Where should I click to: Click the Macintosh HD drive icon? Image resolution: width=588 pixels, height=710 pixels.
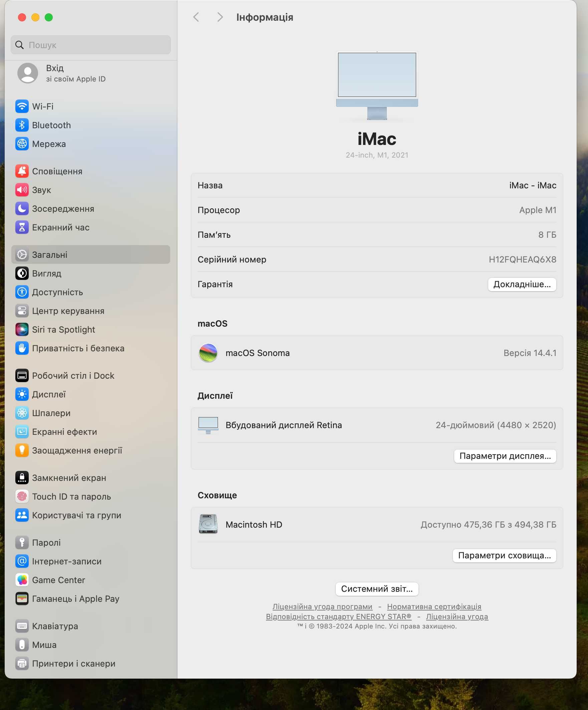tap(208, 524)
